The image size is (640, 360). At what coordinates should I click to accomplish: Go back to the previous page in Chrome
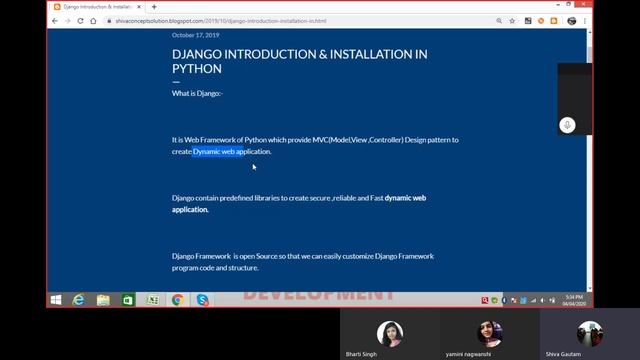[55, 21]
